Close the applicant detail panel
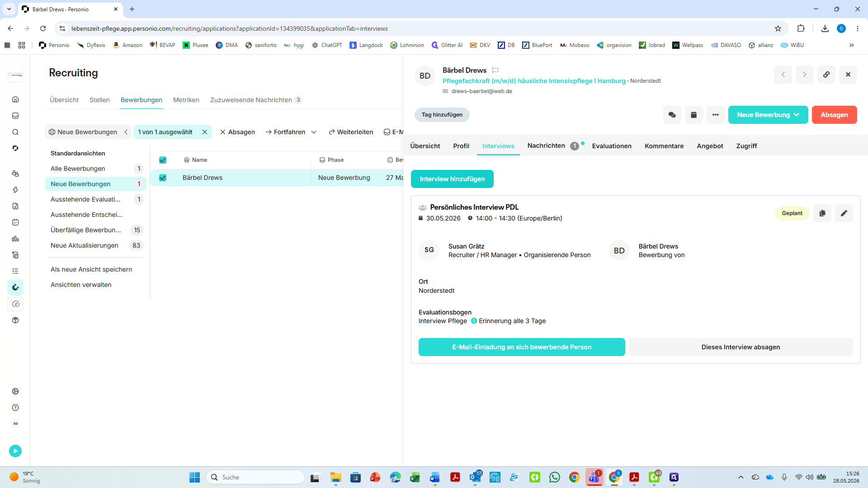The height and width of the screenshot is (488, 868). 848,75
